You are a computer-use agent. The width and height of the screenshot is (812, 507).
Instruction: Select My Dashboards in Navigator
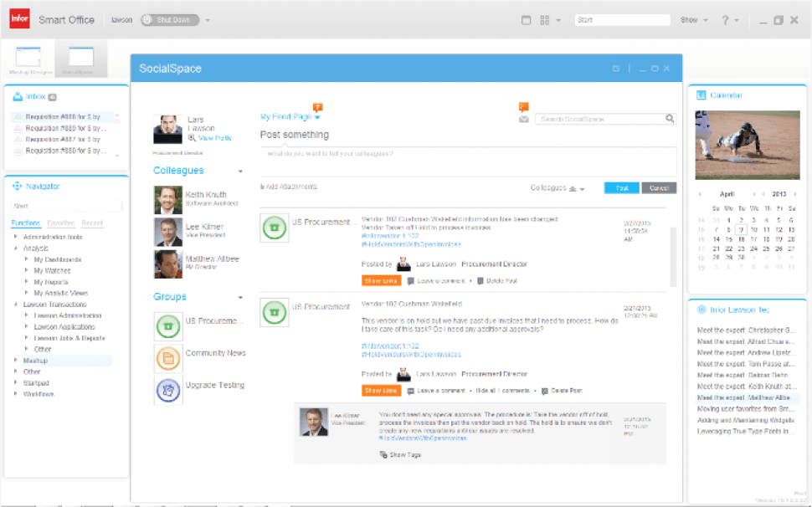(58, 259)
